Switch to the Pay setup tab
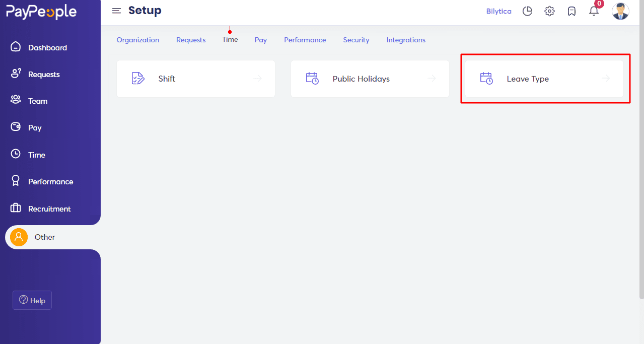The image size is (644, 344). click(x=261, y=40)
